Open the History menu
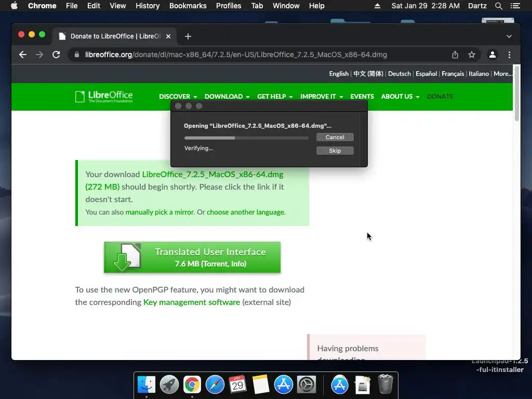 point(148,6)
